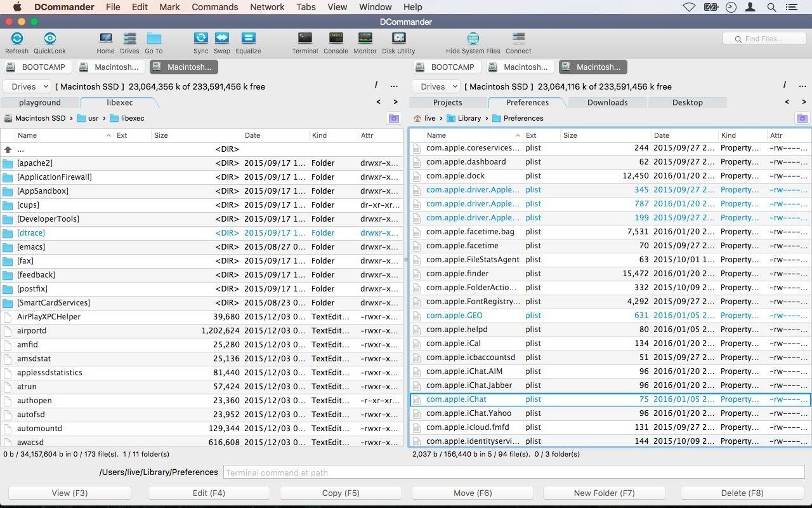Sort left panel by Size column

point(197,135)
